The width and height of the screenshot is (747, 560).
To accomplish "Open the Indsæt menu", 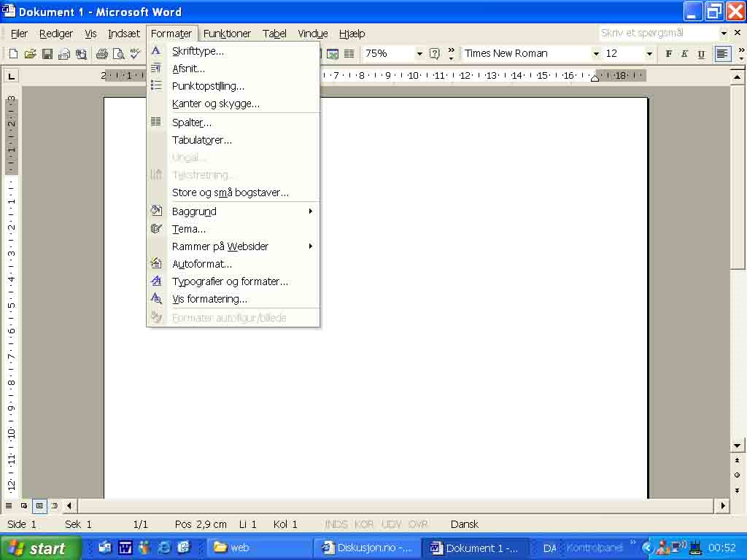I will tap(124, 34).
